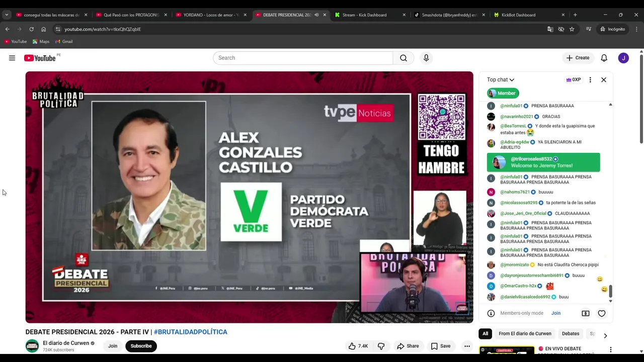Viewport: 644px width, 362px height.
Task: Open 0XP points indicator in chat
Action: click(x=574, y=79)
